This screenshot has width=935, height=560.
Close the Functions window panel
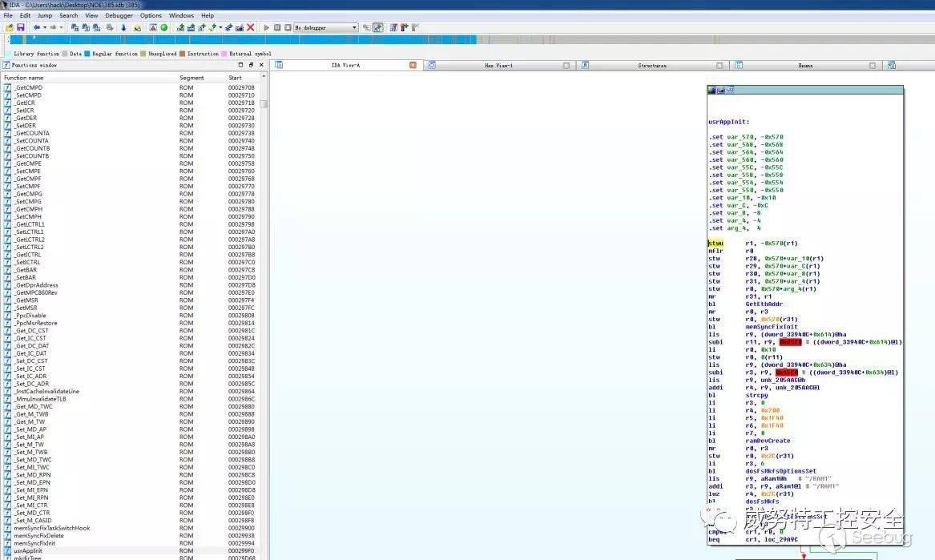pyautogui.click(x=261, y=65)
